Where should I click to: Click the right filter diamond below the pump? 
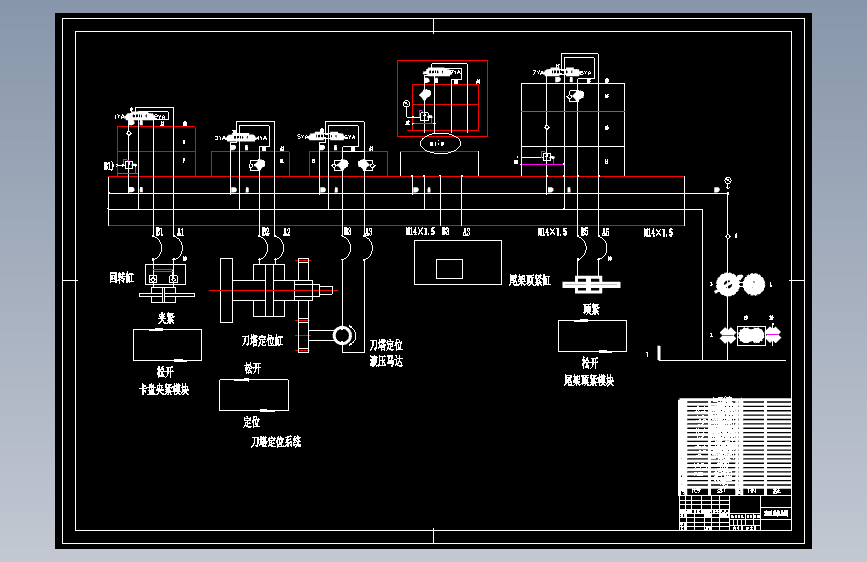tap(773, 335)
